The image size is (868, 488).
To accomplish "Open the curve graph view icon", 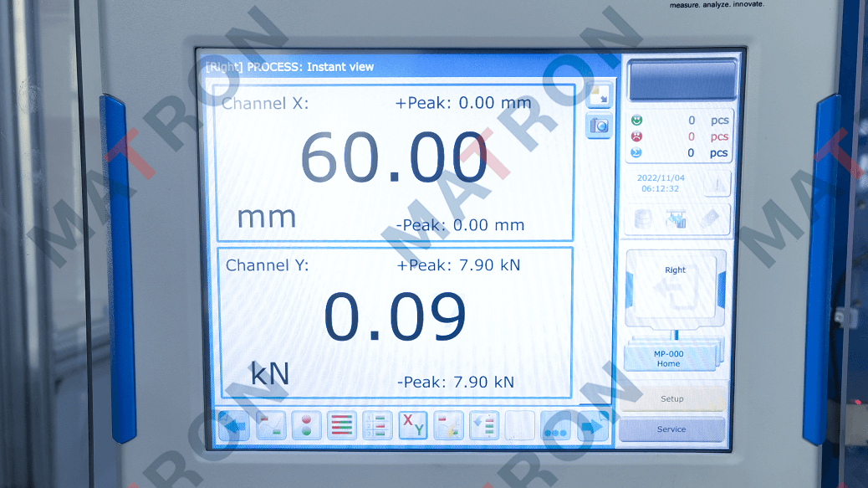I will point(270,426).
